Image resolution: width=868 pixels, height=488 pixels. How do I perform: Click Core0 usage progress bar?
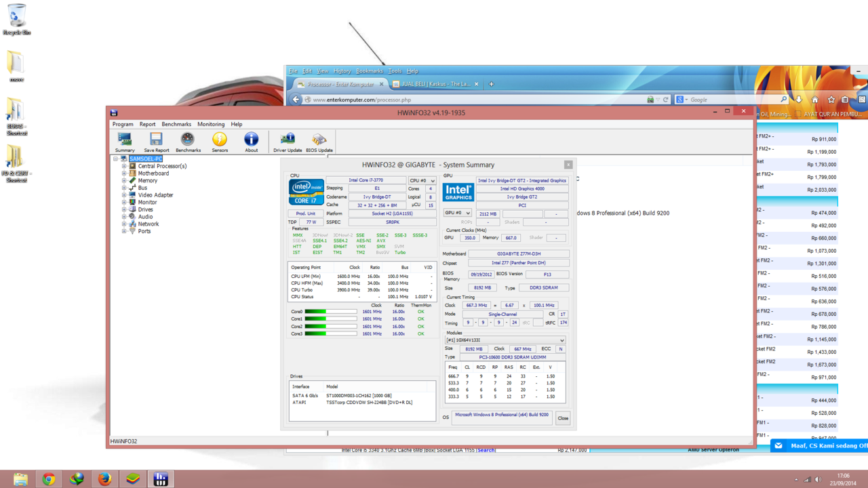click(x=331, y=312)
